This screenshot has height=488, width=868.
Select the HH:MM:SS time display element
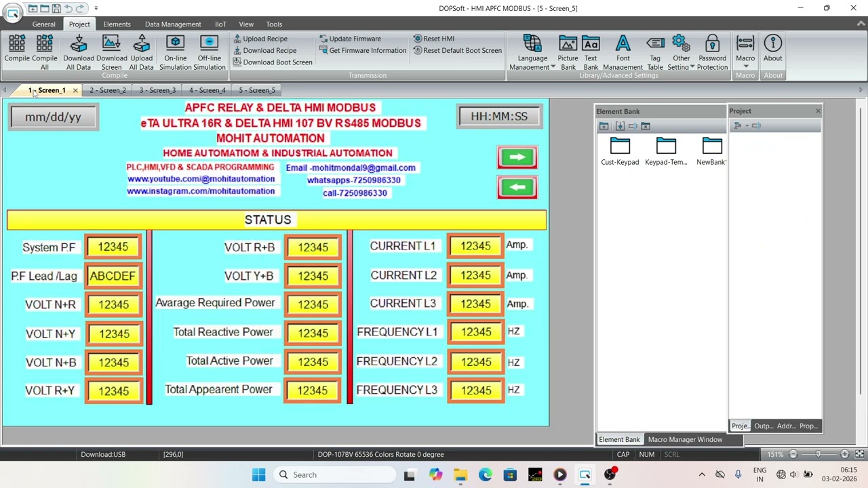point(499,116)
